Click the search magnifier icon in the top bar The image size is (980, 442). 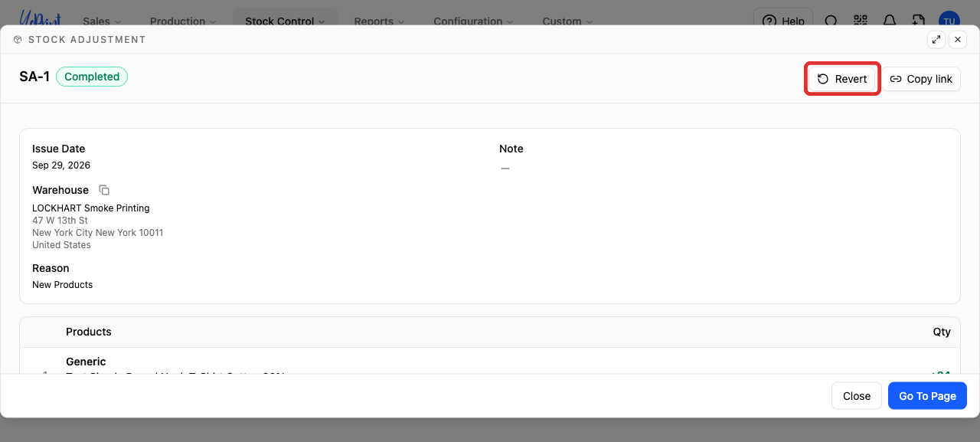pyautogui.click(x=831, y=21)
